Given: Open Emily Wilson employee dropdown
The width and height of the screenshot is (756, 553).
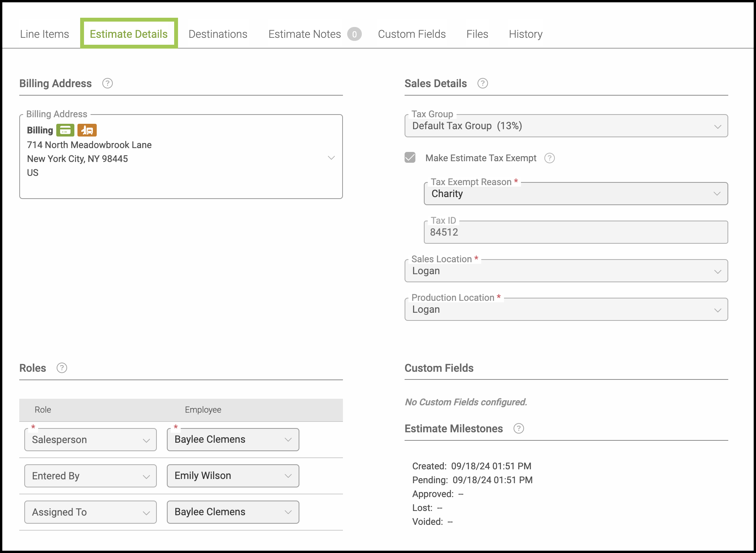Looking at the screenshot, I should pos(233,476).
